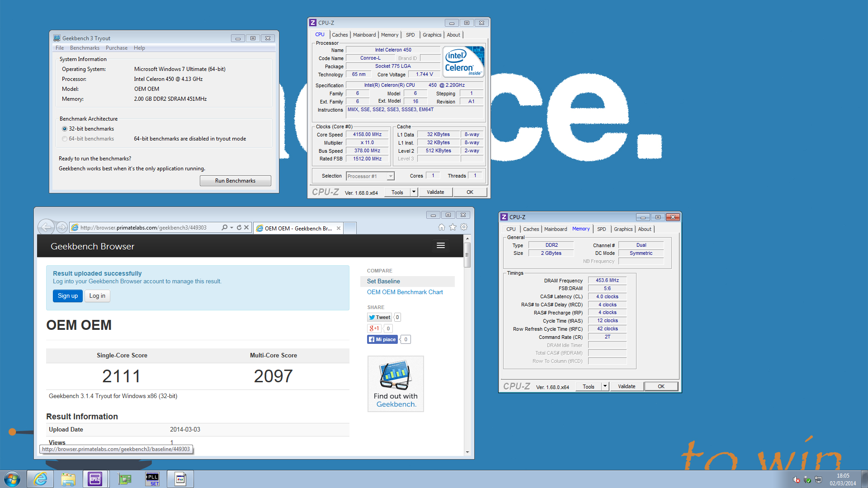This screenshot has width=868, height=488.
Task: Switch to SPD tab in top CPU-Z
Action: click(410, 35)
